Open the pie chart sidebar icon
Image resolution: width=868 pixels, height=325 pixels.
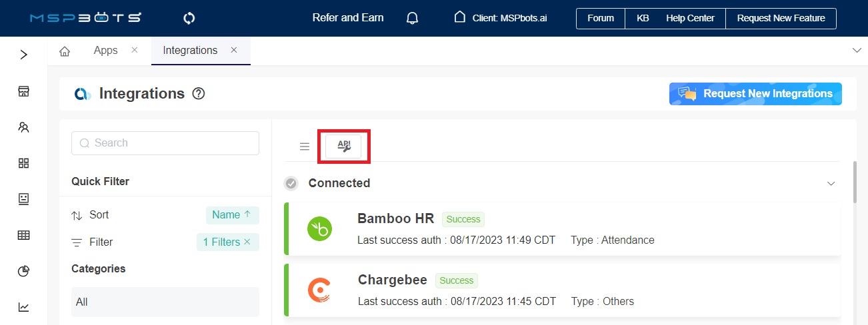pyautogui.click(x=24, y=270)
